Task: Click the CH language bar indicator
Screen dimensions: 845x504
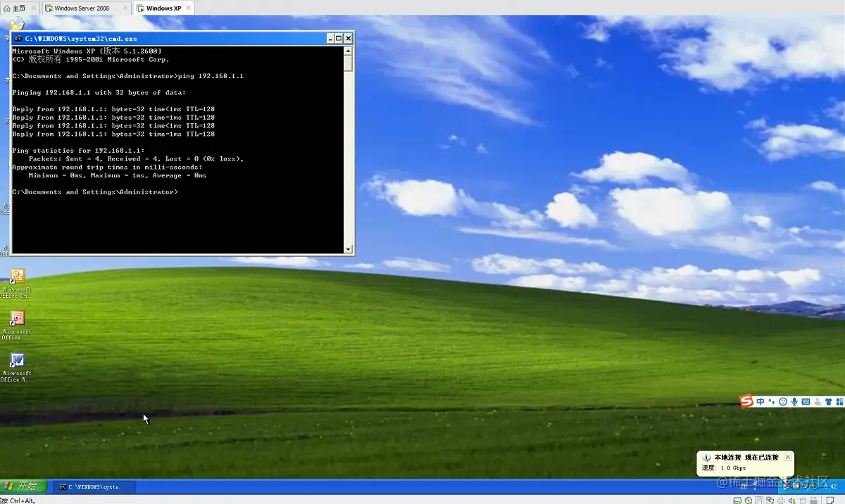Action: 744,486
